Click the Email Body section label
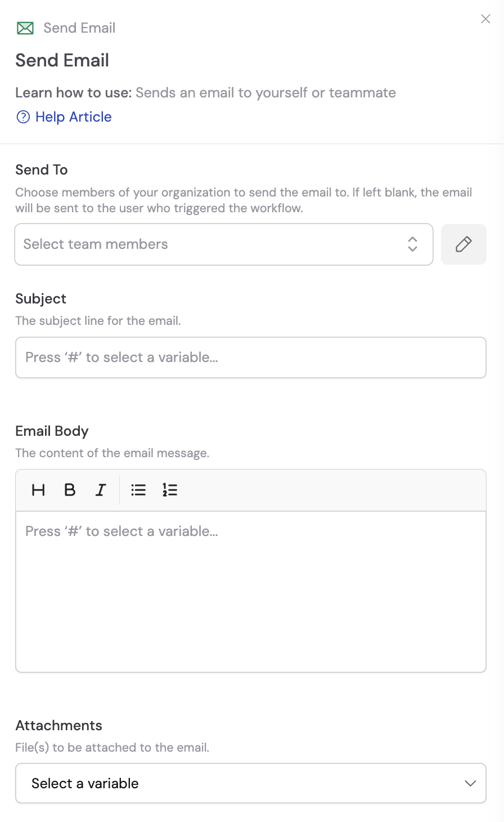The width and height of the screenshot is (504, 822). pos(52,431)
